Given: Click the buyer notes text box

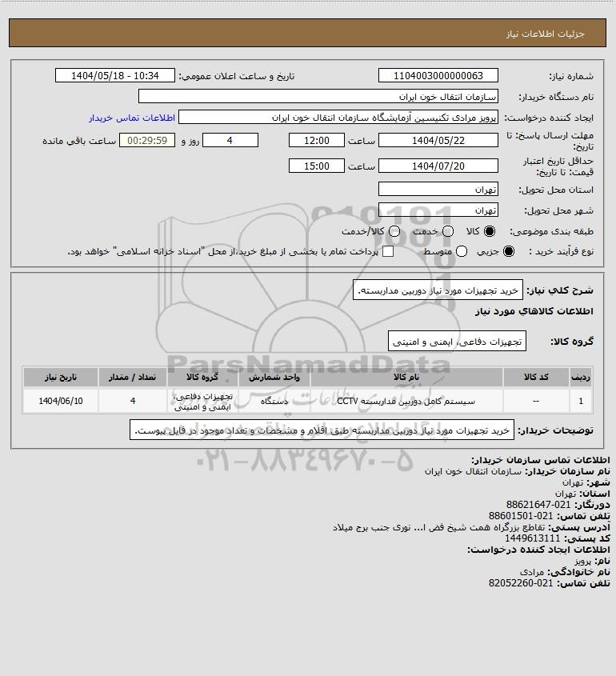Looking at the screenshot, I should 322,430.
